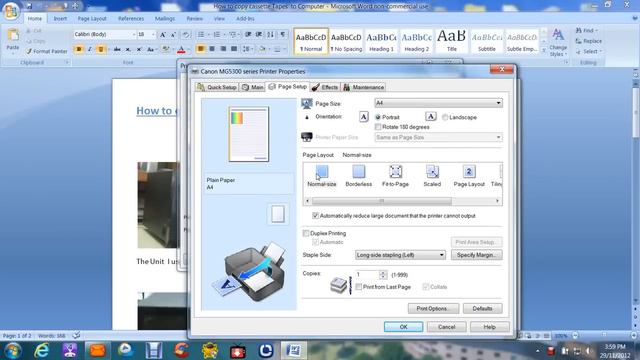Increase copies with the up stepper
This screenshot has width=640, height=360.
[382, 273]
